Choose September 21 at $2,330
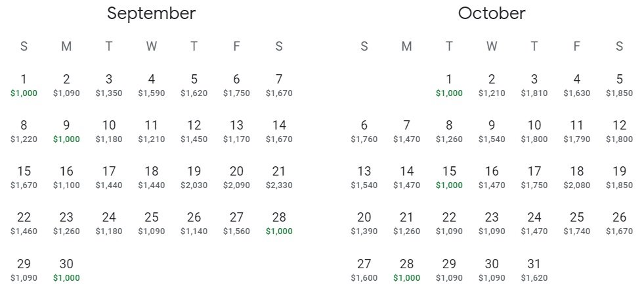Viewport: 644px width, 286px height. [x=279, y=178]
